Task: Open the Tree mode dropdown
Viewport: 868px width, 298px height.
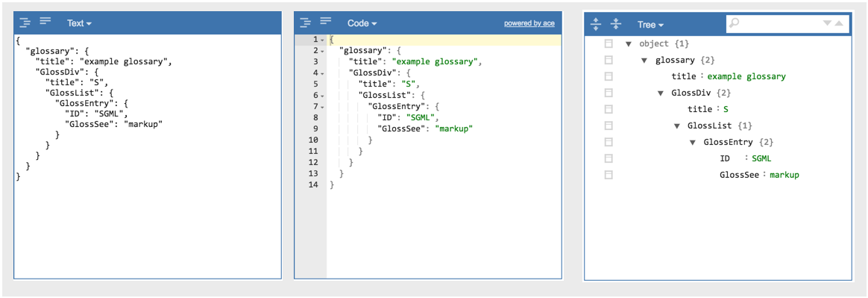Action: click(650, 25)
